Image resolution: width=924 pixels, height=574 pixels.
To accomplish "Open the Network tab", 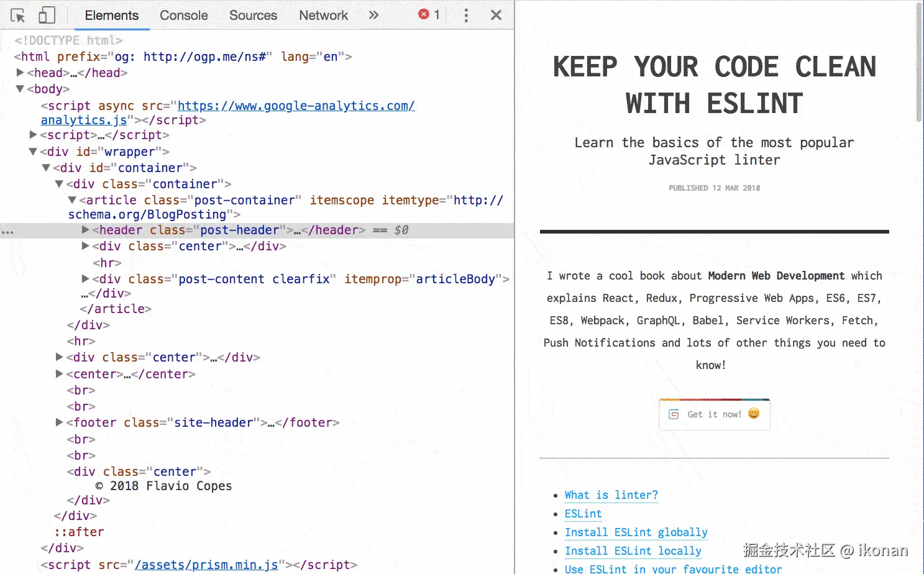I will pyautogui.click(x=323, y=15).
